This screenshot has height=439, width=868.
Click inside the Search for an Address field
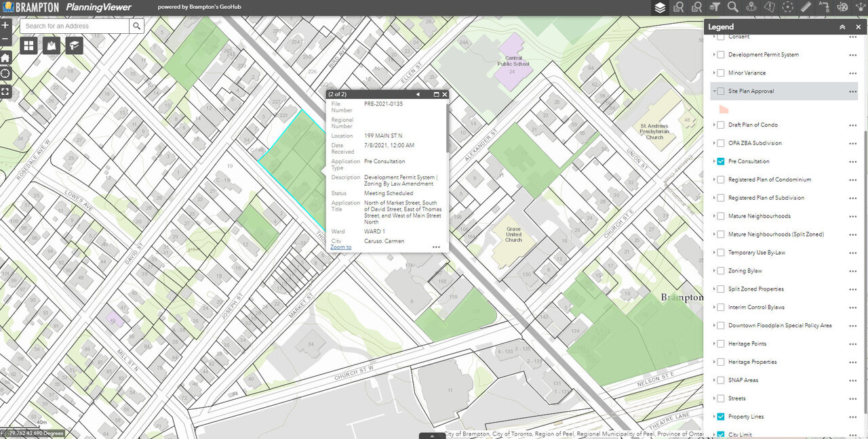tap(75, 26)
